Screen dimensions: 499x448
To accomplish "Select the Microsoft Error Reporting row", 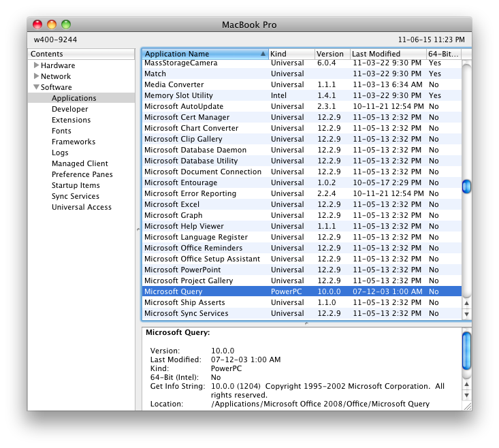I will coord(302,193).
